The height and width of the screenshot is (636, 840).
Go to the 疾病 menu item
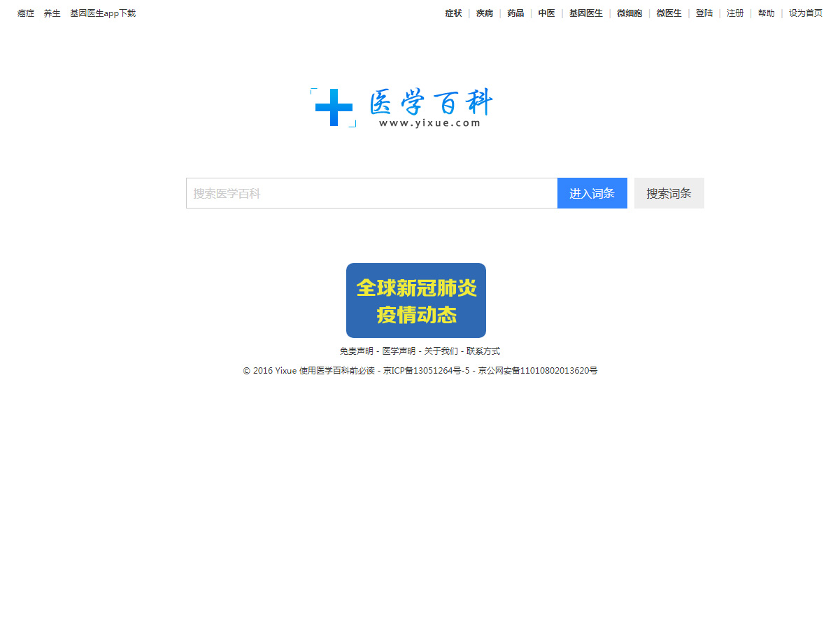pyautogui.click(x=485, y=13)
